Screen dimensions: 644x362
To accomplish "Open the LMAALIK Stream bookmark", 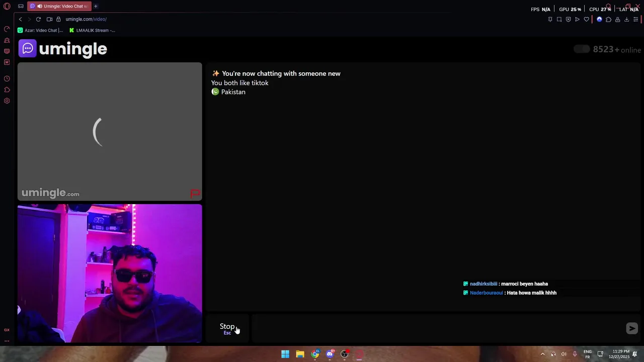I will (92, 30).
